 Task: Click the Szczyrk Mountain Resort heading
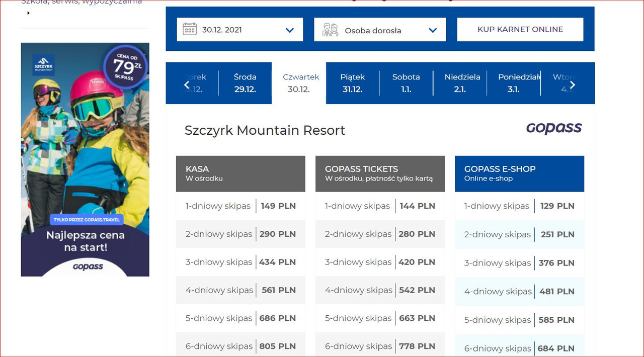tap(265, 130)
